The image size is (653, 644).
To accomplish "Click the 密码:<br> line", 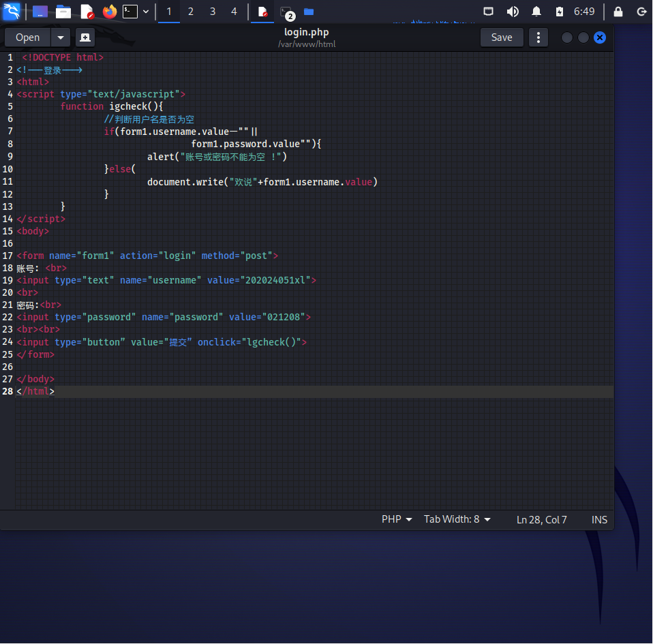I will [39, 305].
